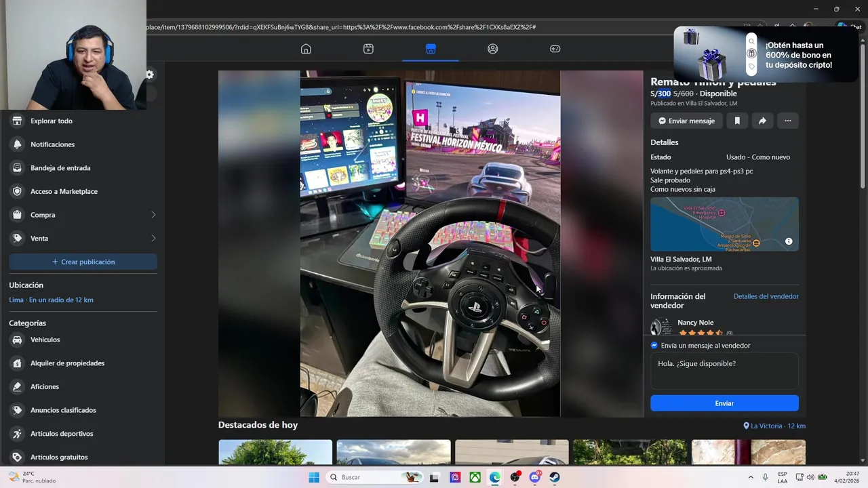Open Task View in the taskbar
Viewport: 868px width, 488px height.
pyautogui.click(x=435, y=477)
